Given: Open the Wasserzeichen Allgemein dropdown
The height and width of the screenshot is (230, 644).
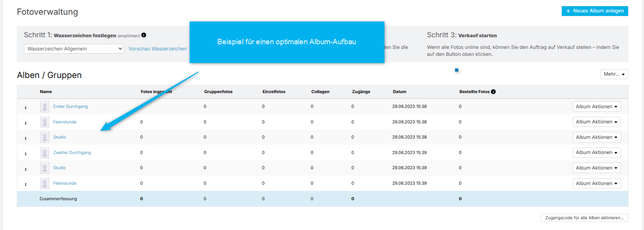Looking at the screenshot, I should pos(74,49).
